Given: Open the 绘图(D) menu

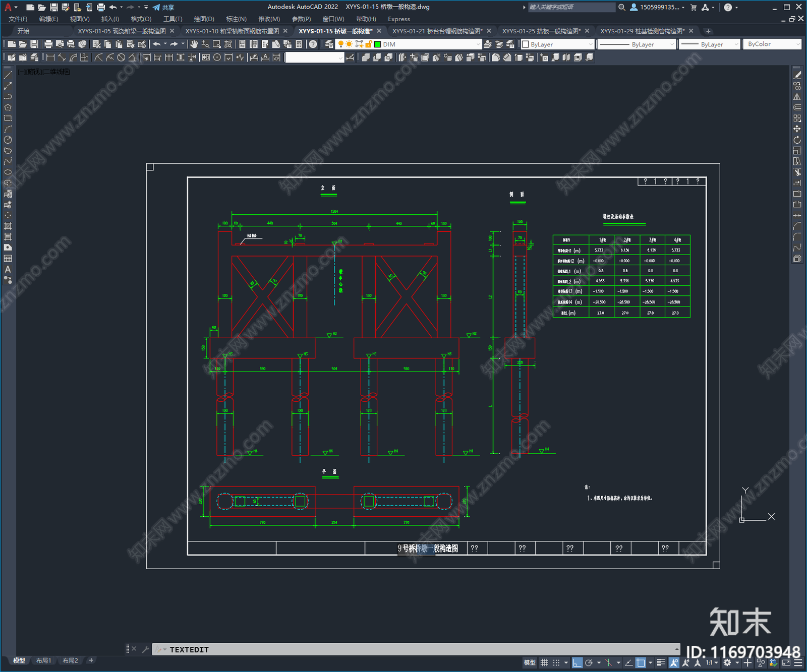Looking at the screenshot, I should [204, 19].
